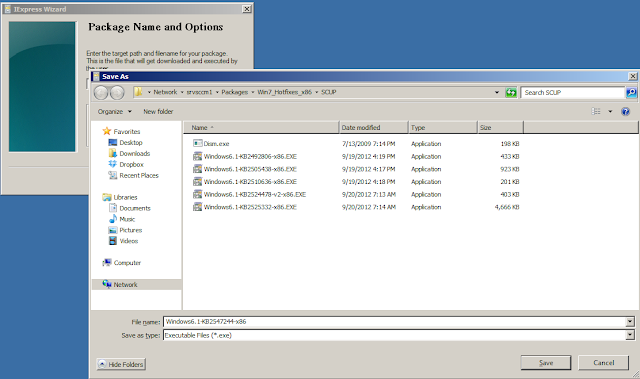Select Libraries in the navigation pane
This screenshot has height=379, width=640.
click(125, 197)
